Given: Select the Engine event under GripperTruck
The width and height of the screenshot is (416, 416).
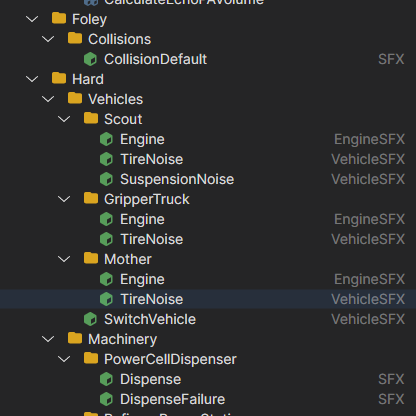Looking at the screenshot, I should [x=142, y=219].
